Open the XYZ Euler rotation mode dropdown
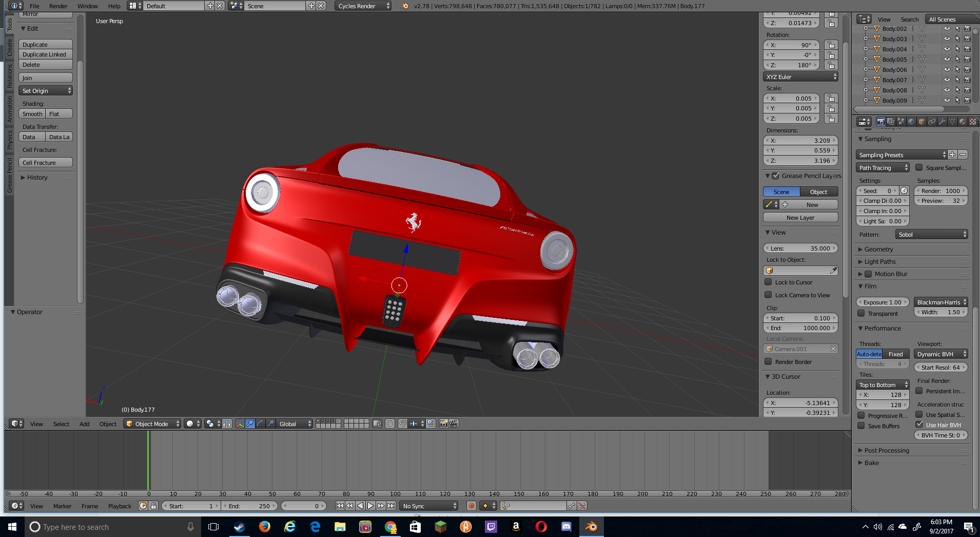Image resolution: width=980 pixels, height=537 pixels. pyautogui.click(x=800, y=76)
